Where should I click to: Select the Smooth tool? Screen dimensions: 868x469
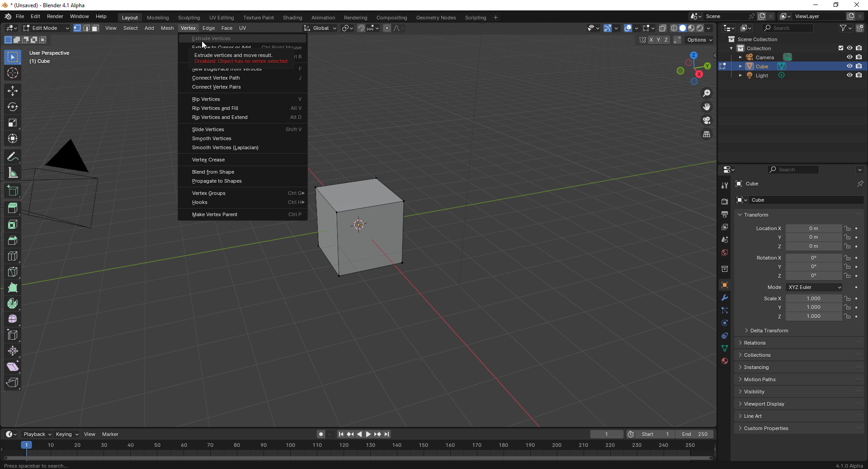(x=13, y=319)
